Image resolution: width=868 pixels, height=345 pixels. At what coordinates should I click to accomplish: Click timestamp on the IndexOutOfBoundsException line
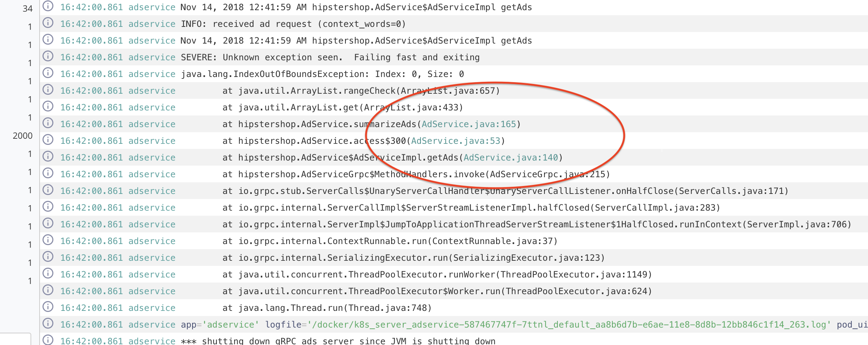pos(92,74)
